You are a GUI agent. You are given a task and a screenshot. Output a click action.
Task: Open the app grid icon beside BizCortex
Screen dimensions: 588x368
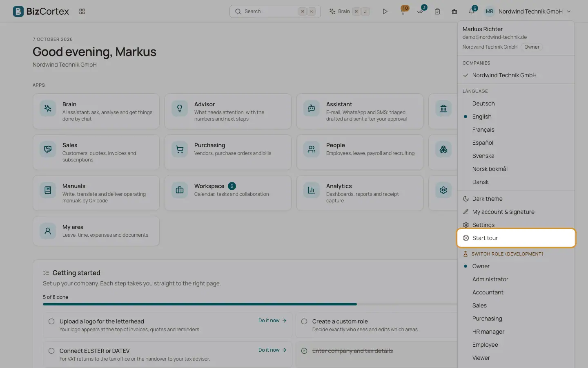point(82,11)
